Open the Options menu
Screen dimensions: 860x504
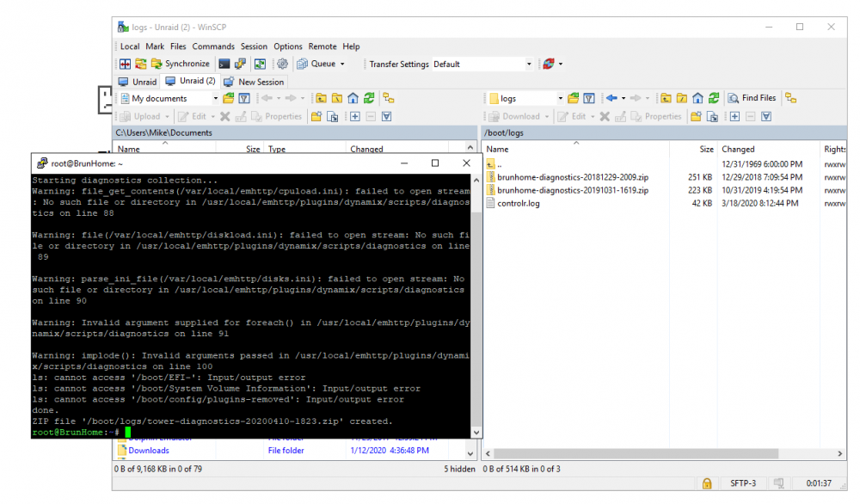coord(288,46)
